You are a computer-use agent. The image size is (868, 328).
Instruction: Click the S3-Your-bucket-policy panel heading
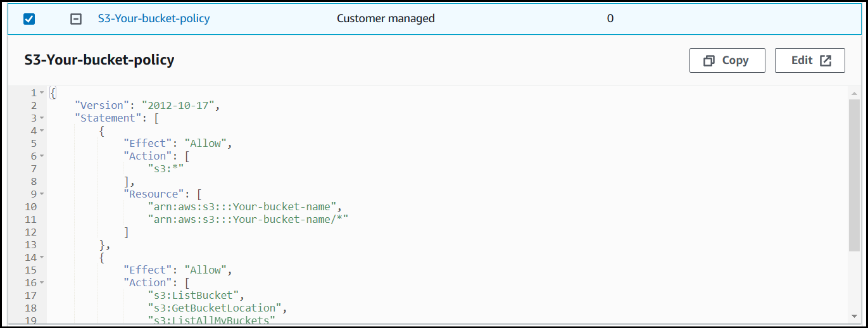[x=99, y=60]
